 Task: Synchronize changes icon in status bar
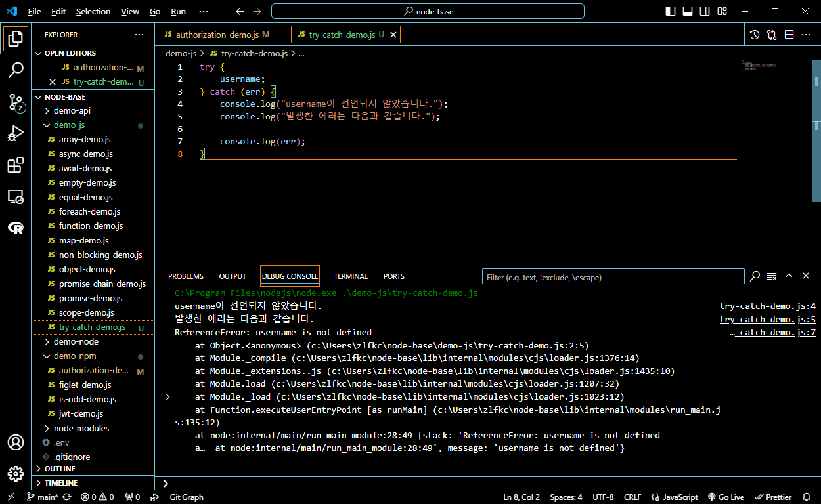pyautogui.click(x=67, y=497)
